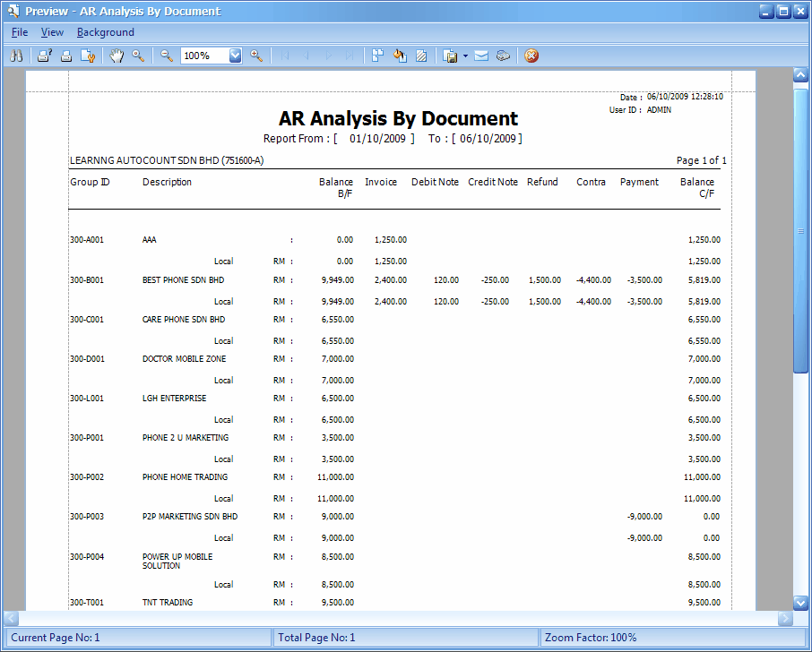Click the down arrow on vertical scrollbar
The image size is (812, 652).
[x=801, y=603]
